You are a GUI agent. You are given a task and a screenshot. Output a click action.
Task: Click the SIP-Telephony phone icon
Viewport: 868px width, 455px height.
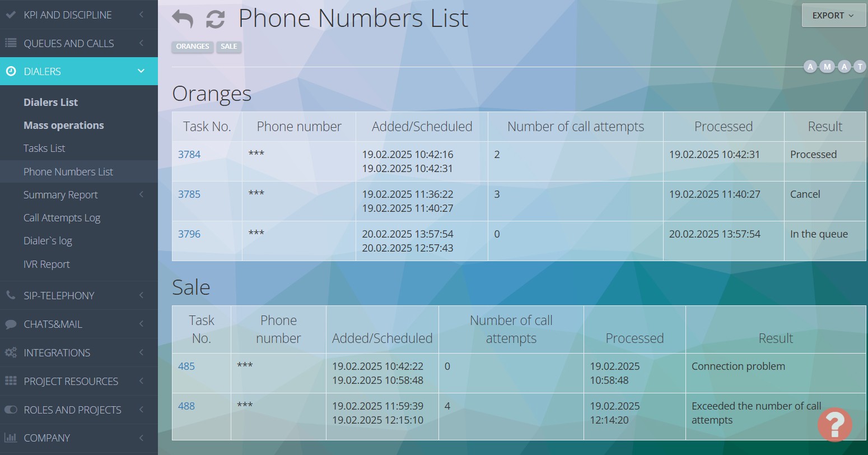tap(10, 295)
